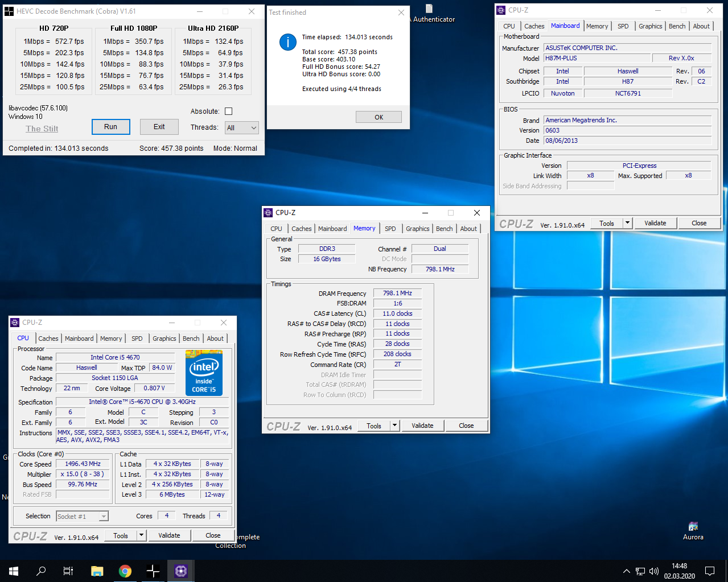Open Tools dropdown arrow in Mainboard window

(628, 223)
